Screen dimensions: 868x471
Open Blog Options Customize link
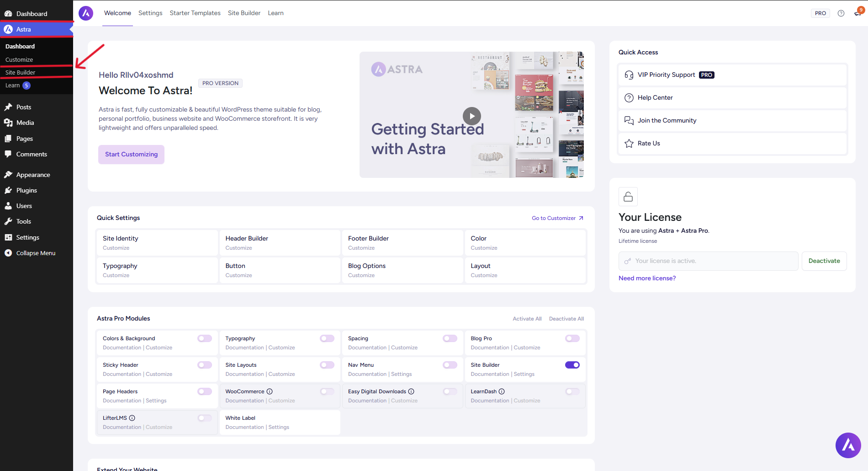pyautogui.click(x=361, y=275)
